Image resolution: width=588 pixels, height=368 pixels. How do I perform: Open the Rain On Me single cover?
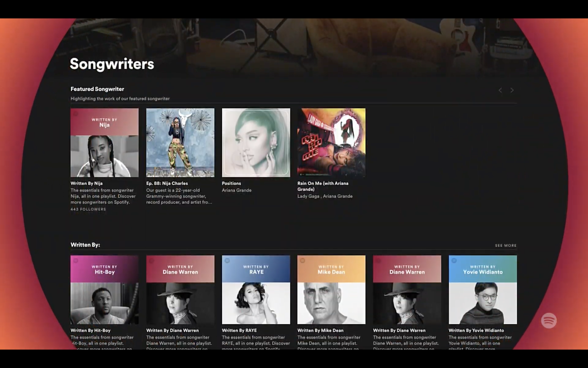click(x=331, y=143)
